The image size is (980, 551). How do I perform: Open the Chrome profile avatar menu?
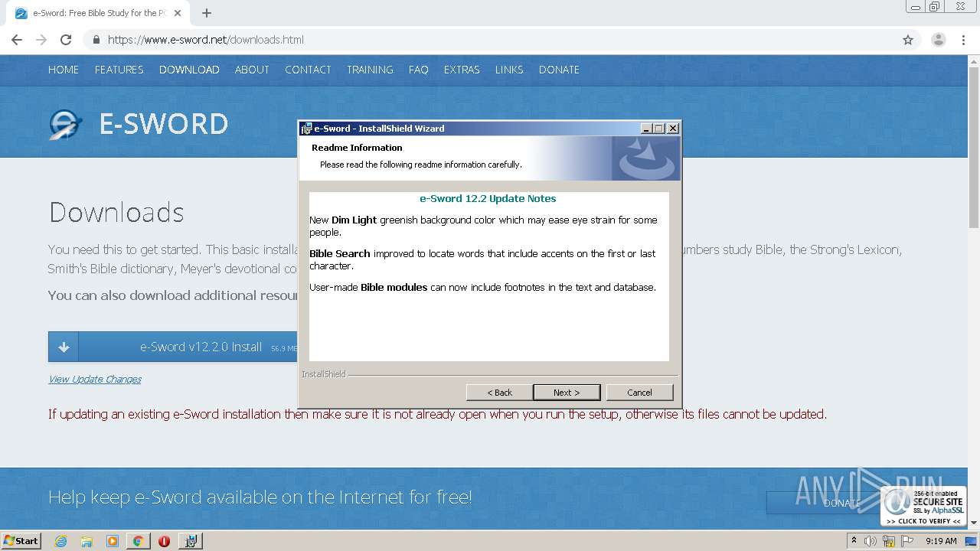click(938, 40)
